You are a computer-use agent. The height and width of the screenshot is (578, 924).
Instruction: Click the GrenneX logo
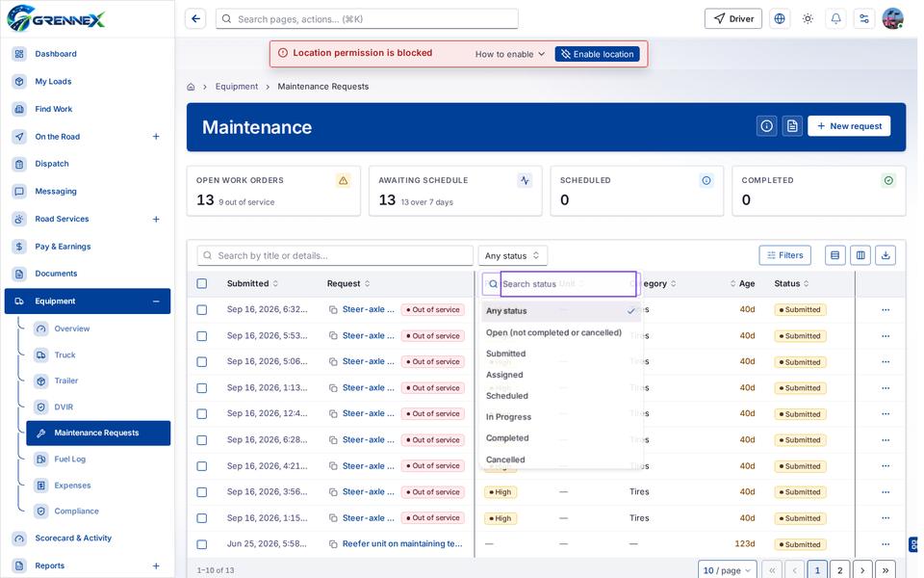pyautogui.click(x=56, y=19)
